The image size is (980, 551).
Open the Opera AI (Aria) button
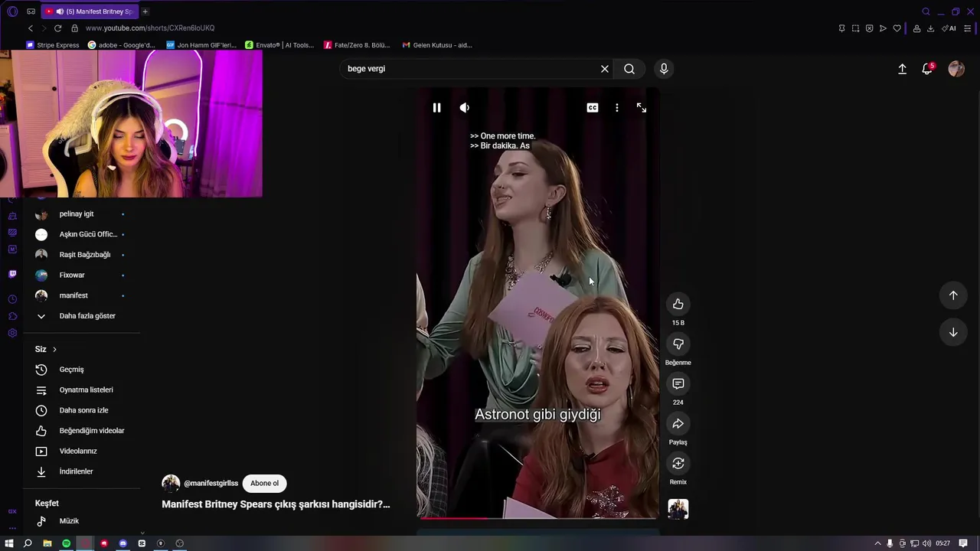949,28
